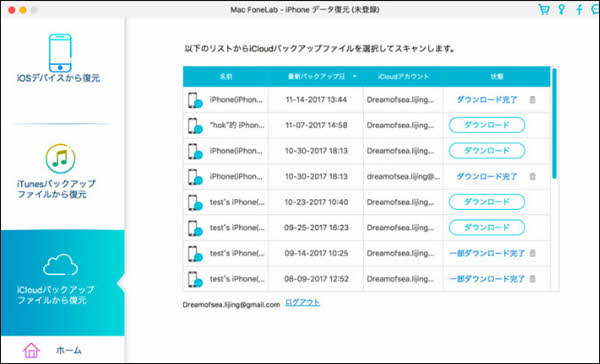Select iCloudバックアップファイルから復元 cloud tab

coord(62,282)
